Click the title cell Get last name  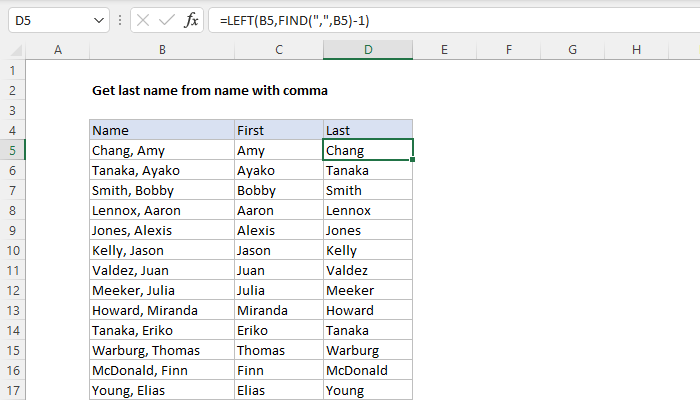[209, 90]
